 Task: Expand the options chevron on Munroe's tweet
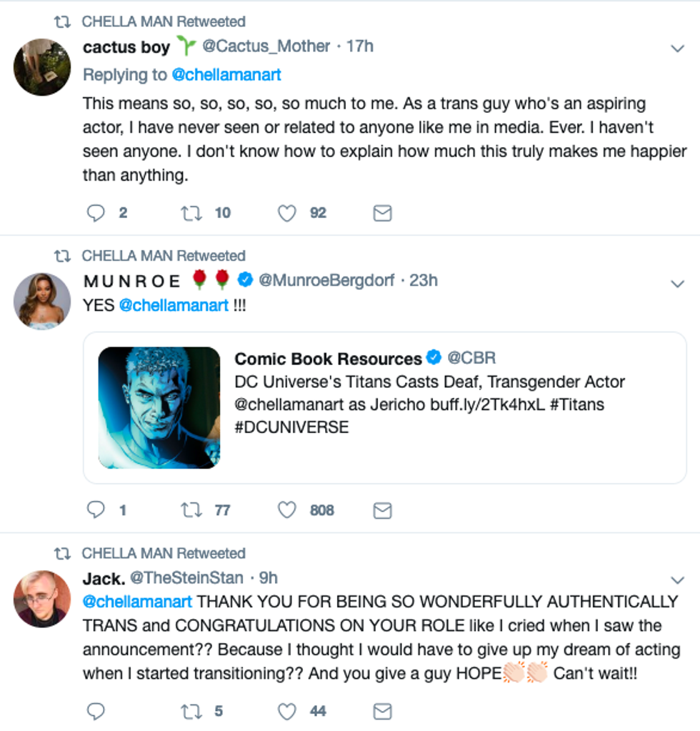(x=677, y=284)
